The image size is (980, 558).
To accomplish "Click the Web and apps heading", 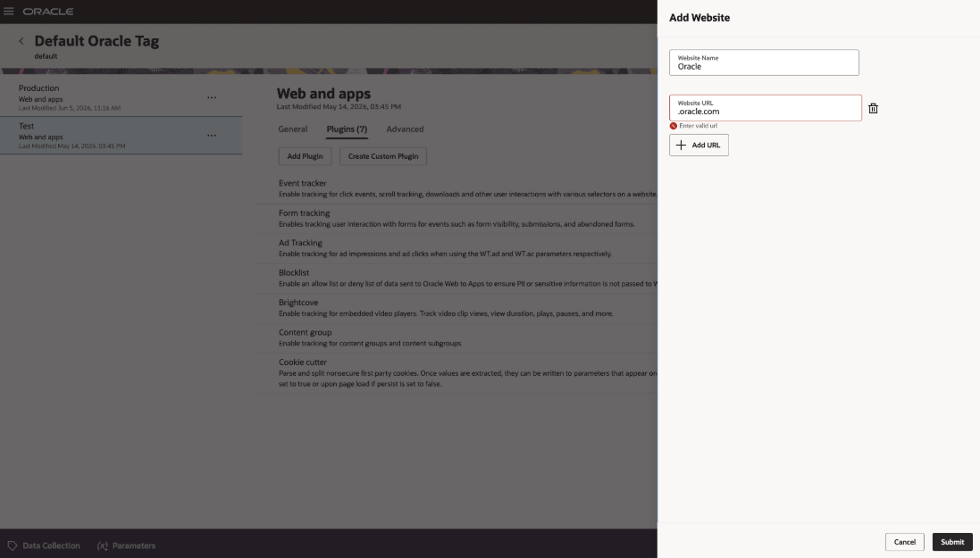I will pos(323,94).
